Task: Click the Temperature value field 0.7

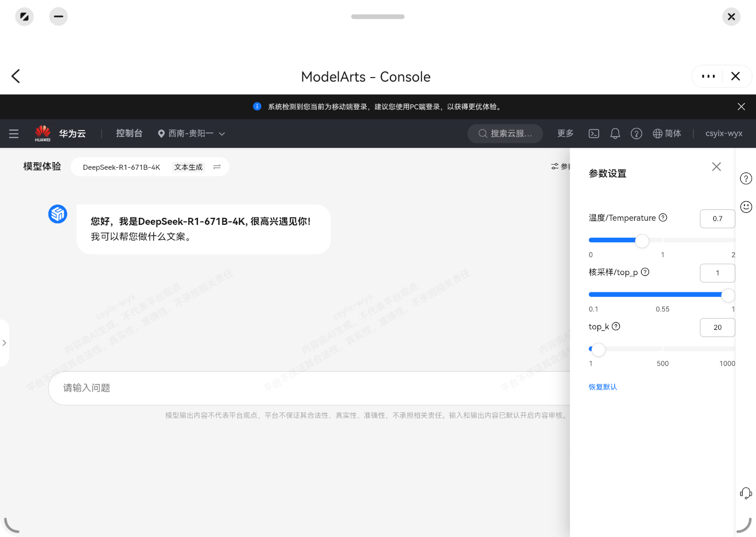Action: coord(717,219)
